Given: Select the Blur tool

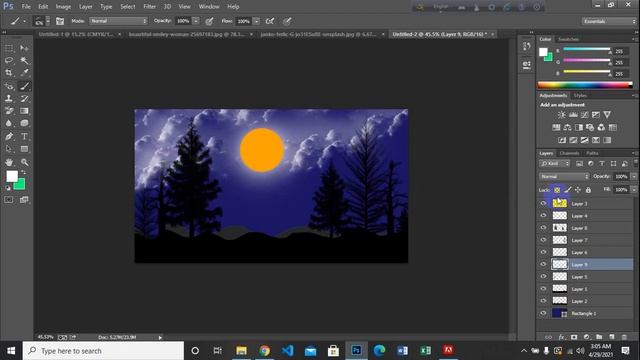Looking at the screenshot, I should (x=9, y=123).
